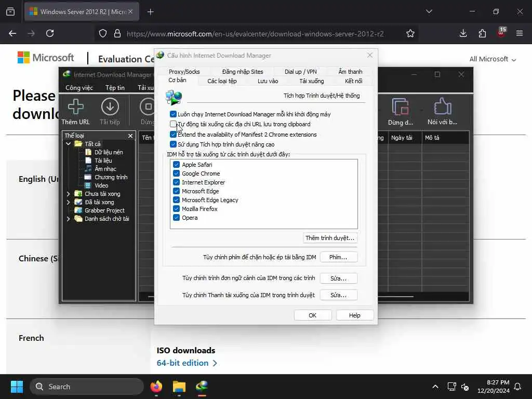
Task: Collapse the Tất cả tree node
Action: tap(68, 144)
